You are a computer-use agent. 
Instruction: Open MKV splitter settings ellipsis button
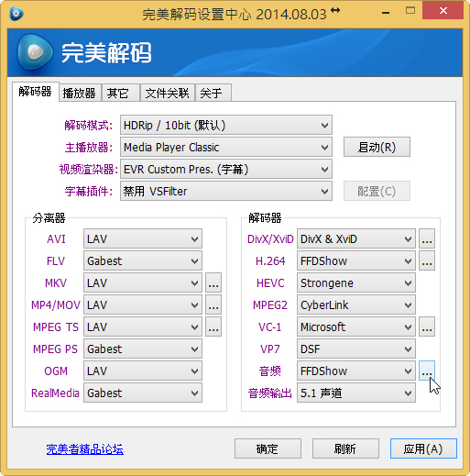pyautogui.click(x=213, y=283)
